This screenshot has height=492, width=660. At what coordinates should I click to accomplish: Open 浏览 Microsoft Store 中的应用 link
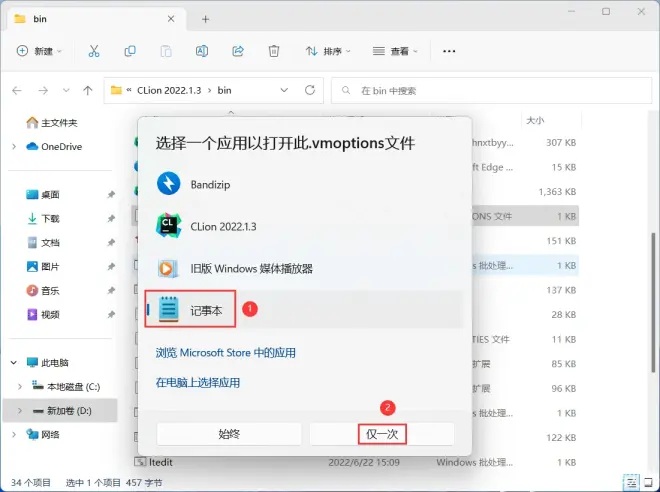coord(226,352)
